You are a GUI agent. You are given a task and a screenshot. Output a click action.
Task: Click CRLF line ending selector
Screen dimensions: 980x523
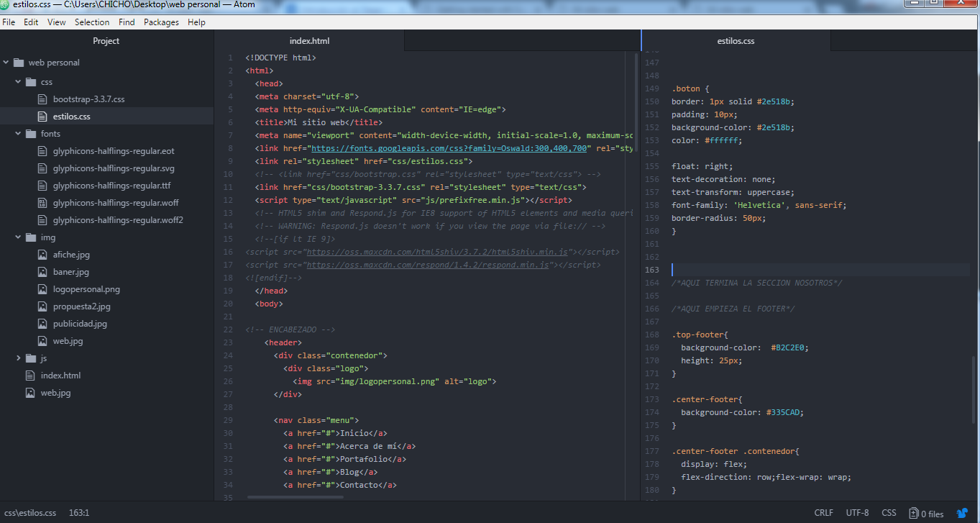[824, 514]
